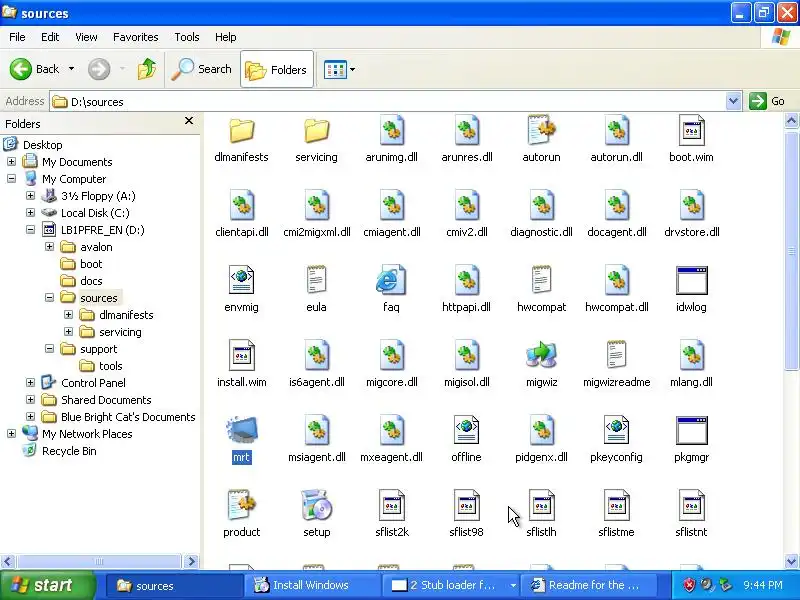Select the pkeyconfig file icon

coord(616,430)
